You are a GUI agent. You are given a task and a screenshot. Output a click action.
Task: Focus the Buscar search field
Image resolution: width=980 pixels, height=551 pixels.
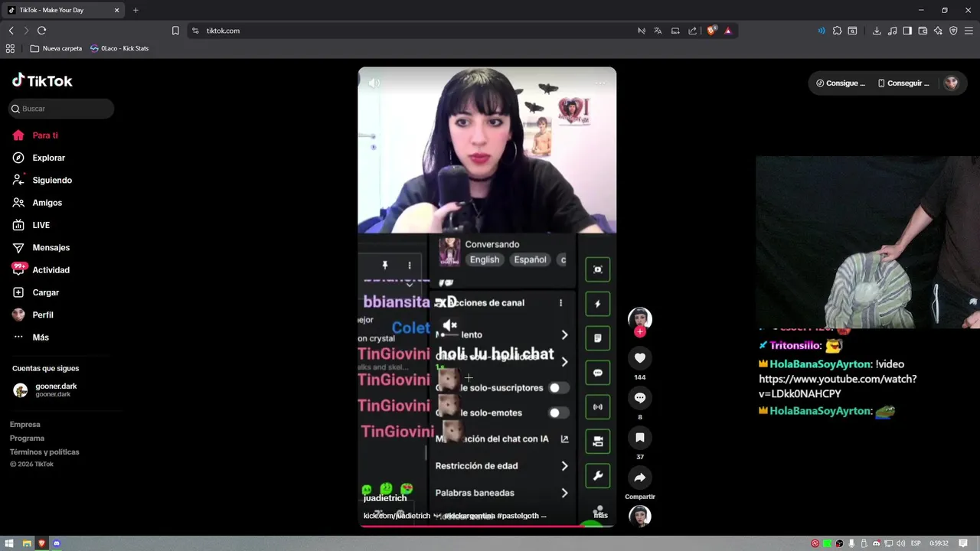tap(61, 109)
